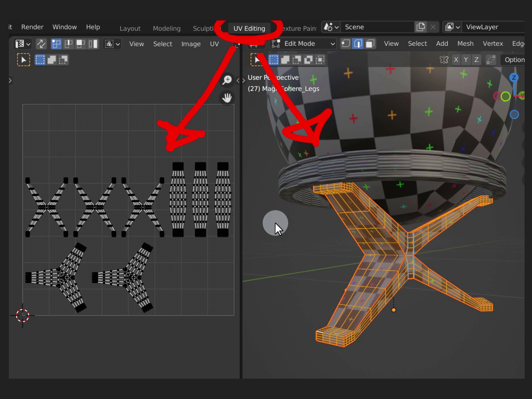Open the UV Editing workspace tab
The width and height of the screenshot is (532, 399).
click(x=249, y=28)
